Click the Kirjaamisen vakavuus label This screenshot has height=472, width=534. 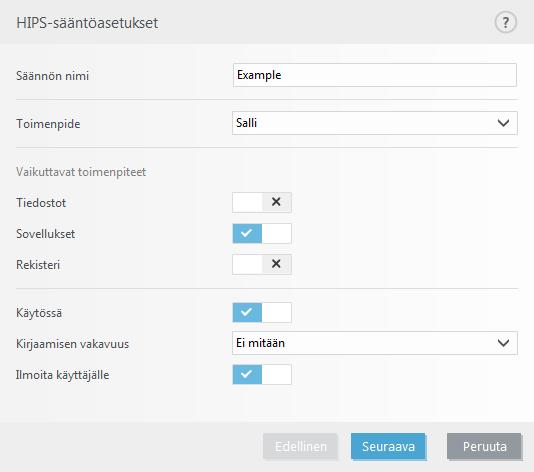pos(73,344)
